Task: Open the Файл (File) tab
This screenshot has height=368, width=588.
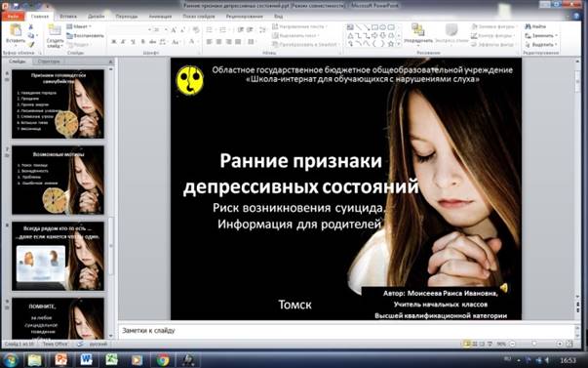Action: click(13, 17)
